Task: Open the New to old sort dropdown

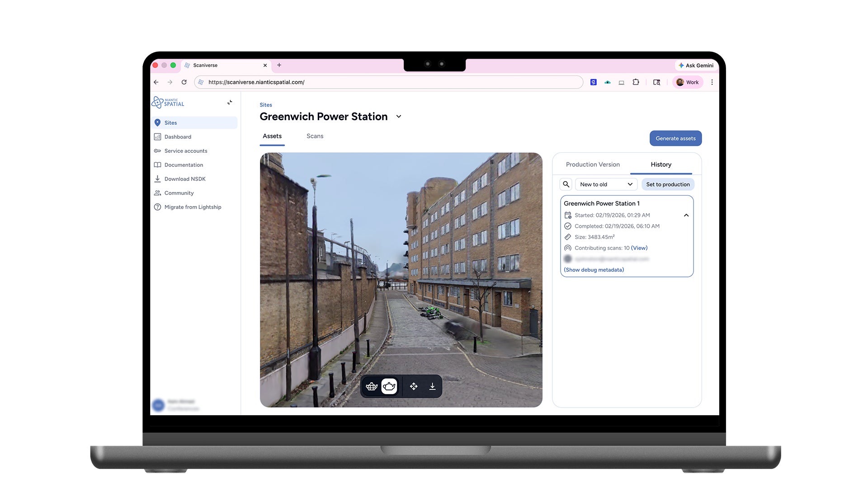Action: tap(606, 184)
